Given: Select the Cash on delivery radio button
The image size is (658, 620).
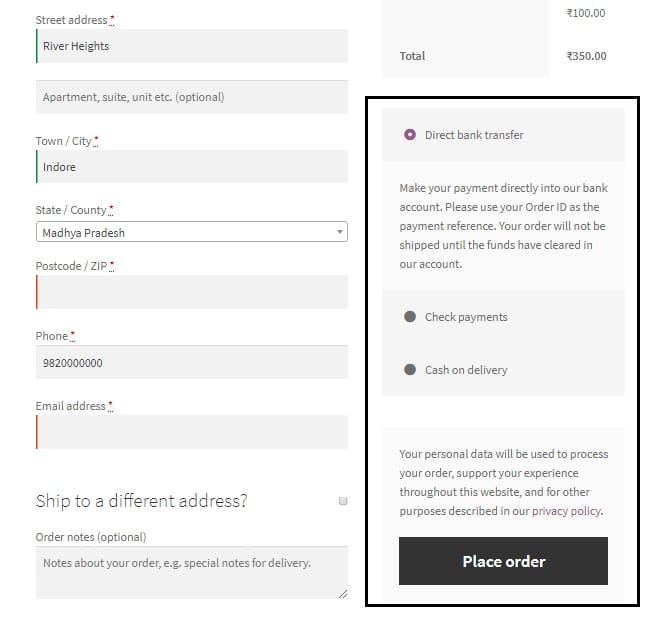Looking at the screenshot, I should (410, 370).
